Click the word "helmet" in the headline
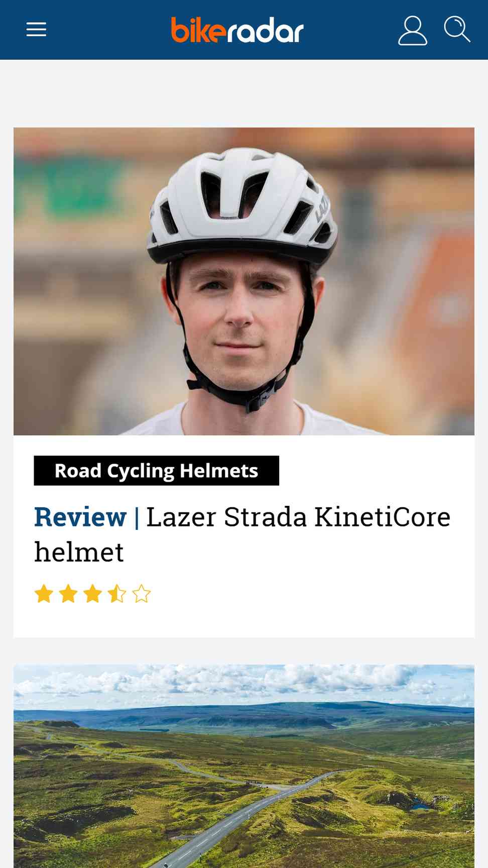The width and height of the screenshot is (488, 868). point(79,552)
